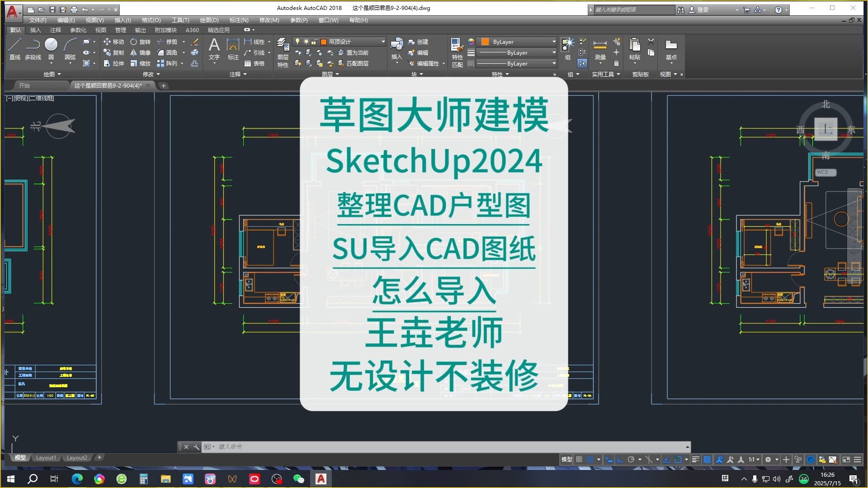
Task: Switch to the Layout1 layout tab
Action: pos(46,457)
